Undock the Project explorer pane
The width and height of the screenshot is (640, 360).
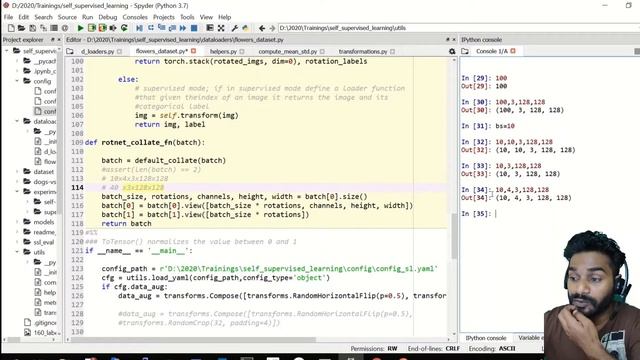(53, 40)
